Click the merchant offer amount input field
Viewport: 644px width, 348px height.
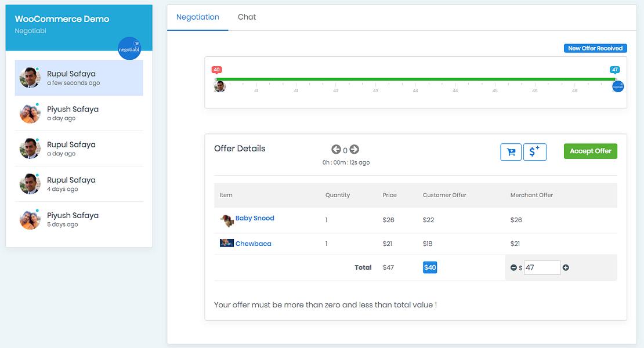542,267
